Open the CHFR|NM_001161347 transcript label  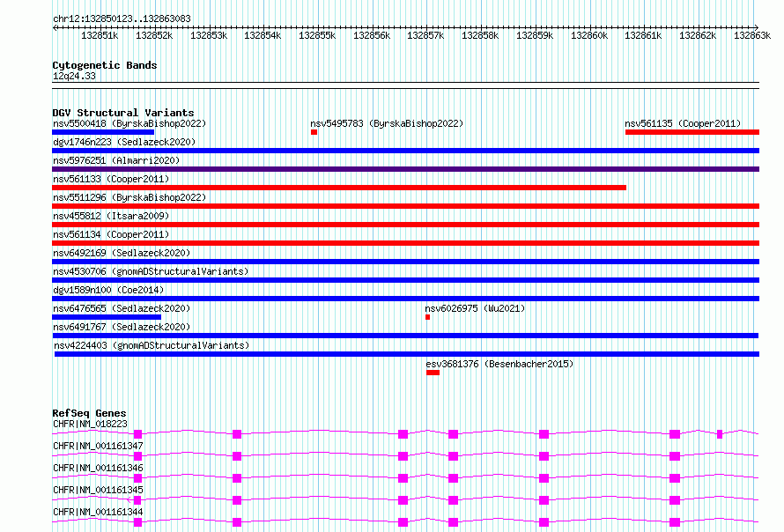pos(98,446)
